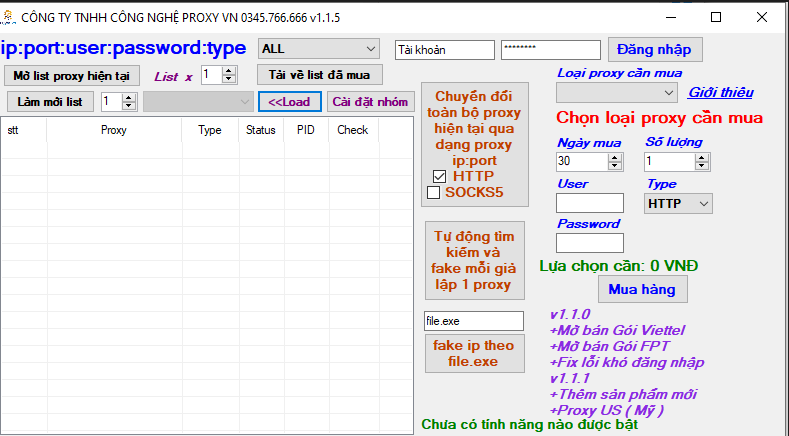Click the <<Load button
The width and height of the screenshot is (789, 436).
point(289,101)
